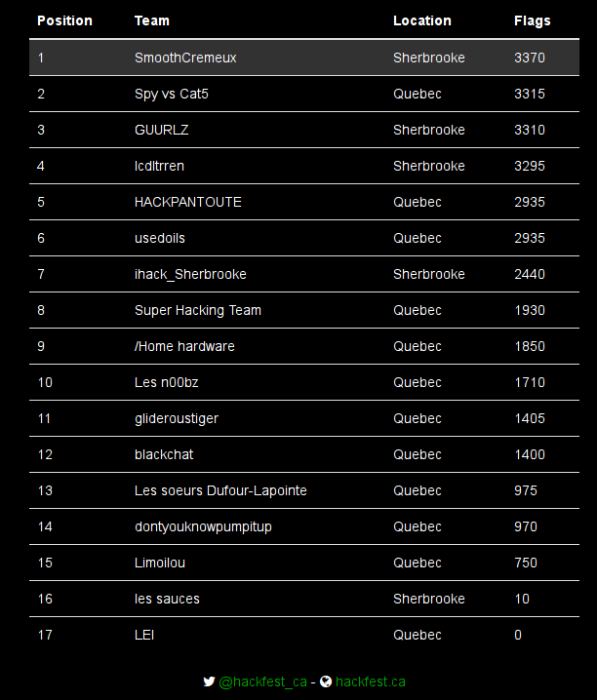
Task: Select the Super Hacking Team entry
Action: click(x=198, y=310)
